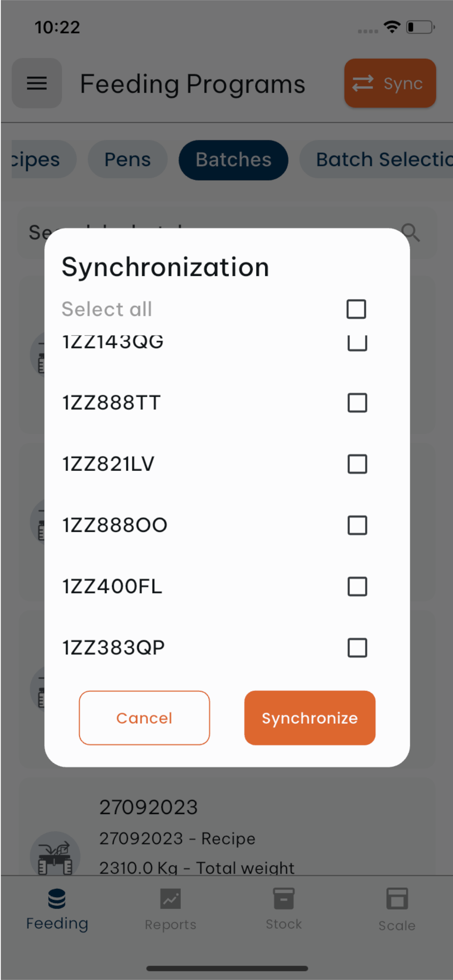The image size is (453, 980).
Task: Open the Reports bottom tab
Action: coord(170,910)
